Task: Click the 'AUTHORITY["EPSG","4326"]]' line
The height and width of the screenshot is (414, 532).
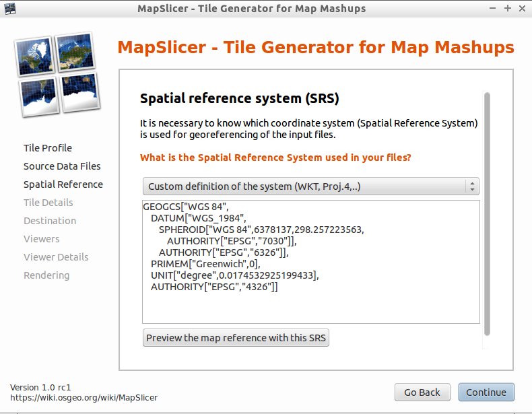Action: click(x=214, y=287)
